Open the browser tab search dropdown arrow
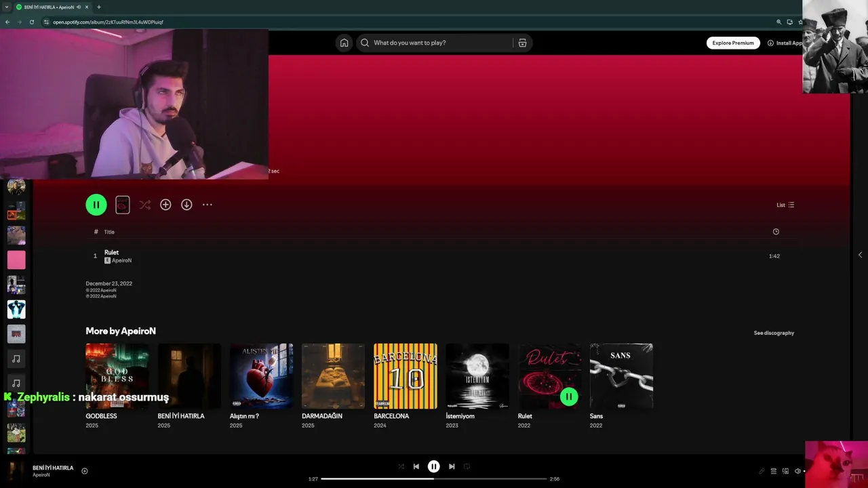Screen dimensions: 868x488 pyautogui.click(x=7, y=7)
